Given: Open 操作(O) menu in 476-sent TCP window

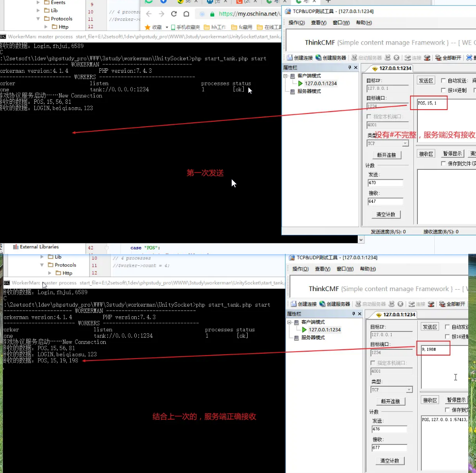Looking at the screenshot, I should tap(301, 269).
